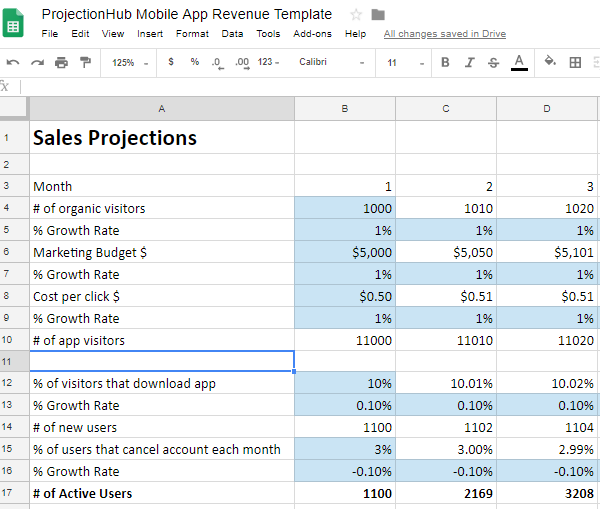Toggle Bold formatting

click(x=445, y=62)
